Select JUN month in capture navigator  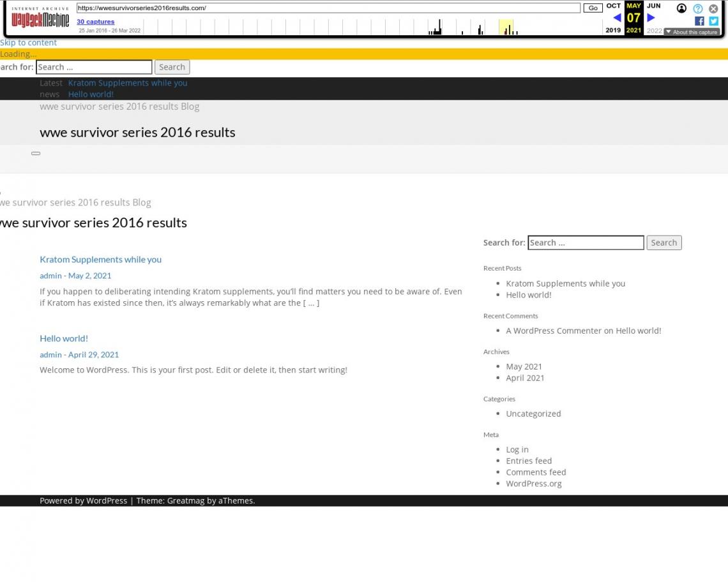[654, 6]
